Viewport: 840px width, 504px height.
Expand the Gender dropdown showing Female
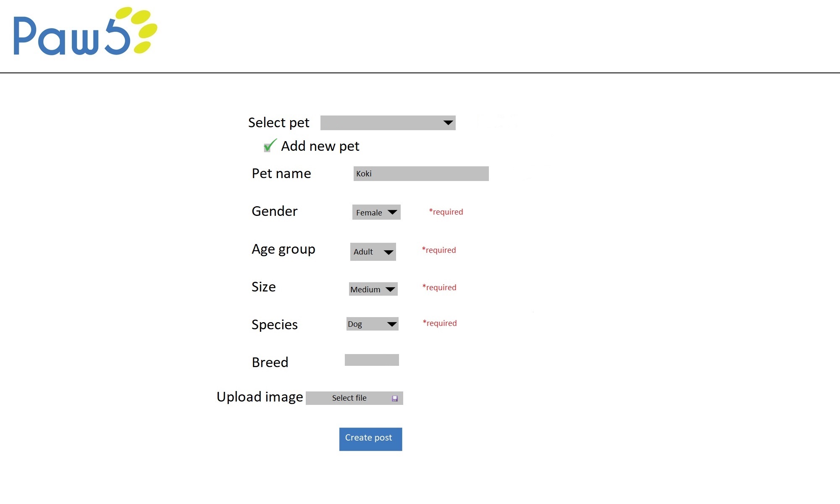pos(376,212)
